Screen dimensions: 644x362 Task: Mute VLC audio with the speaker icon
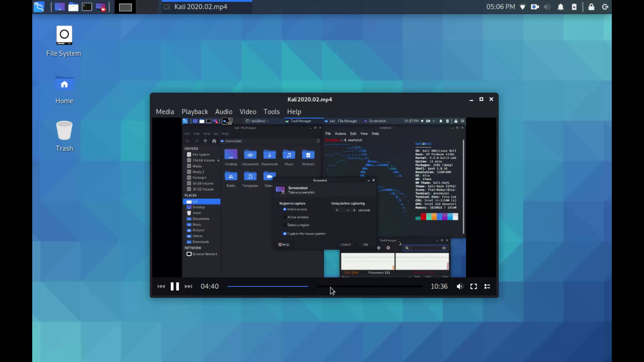[x=460, y=286]
